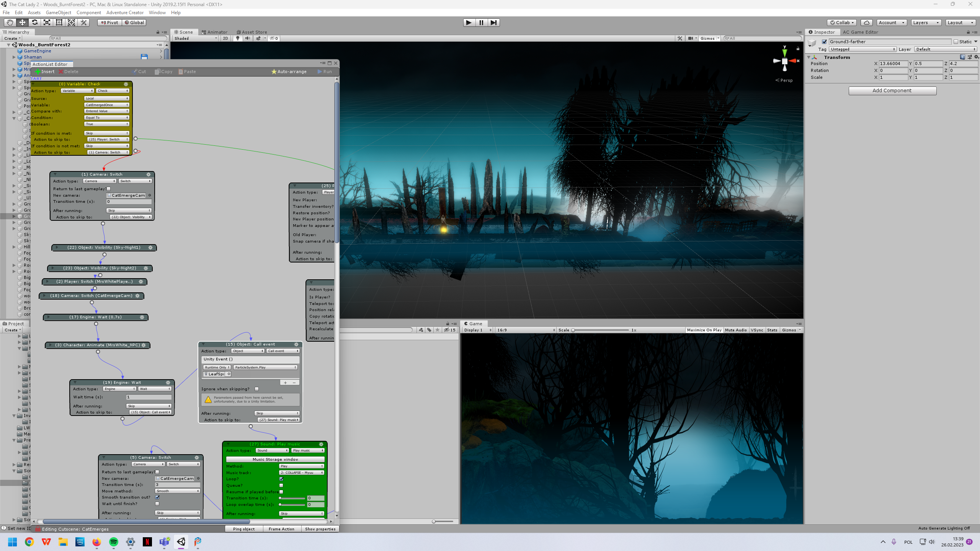The width and height of the screenshot is (980, 551).
Task: Collapse the Woods_BurntForest2 scene tree
Action: click(x=8, y=45)
